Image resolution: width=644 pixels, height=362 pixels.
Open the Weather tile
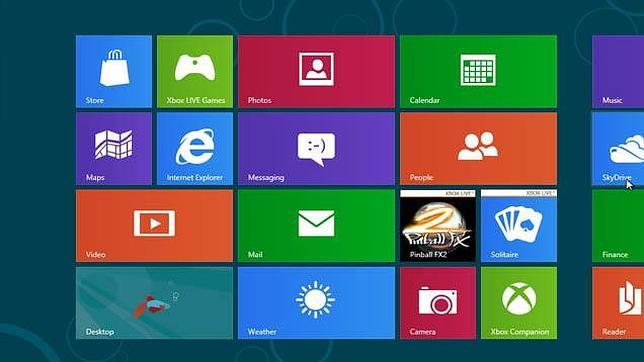coord(316,303)
